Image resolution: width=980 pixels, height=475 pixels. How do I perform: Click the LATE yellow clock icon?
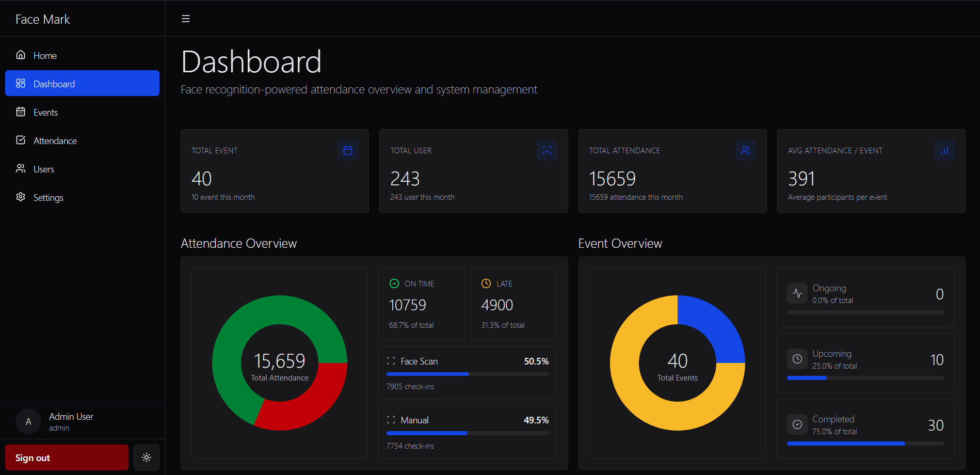[486, 283]
